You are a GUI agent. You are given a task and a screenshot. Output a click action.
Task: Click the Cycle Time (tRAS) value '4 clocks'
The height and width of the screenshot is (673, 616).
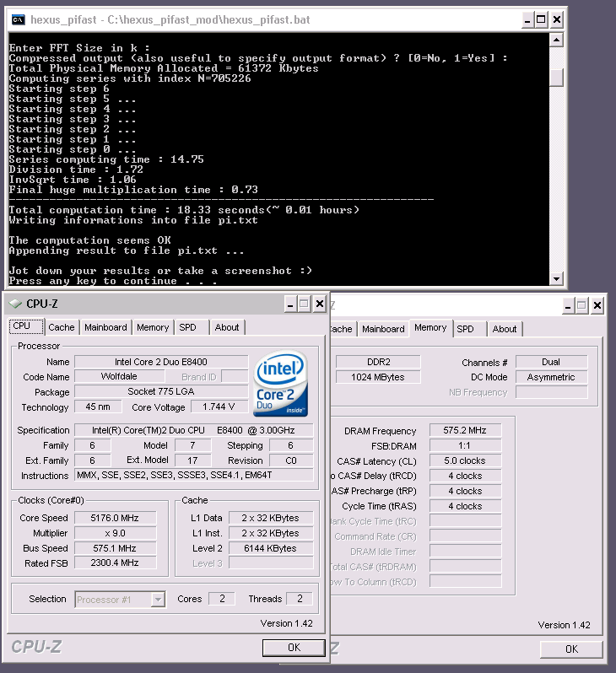coord(465,506)
